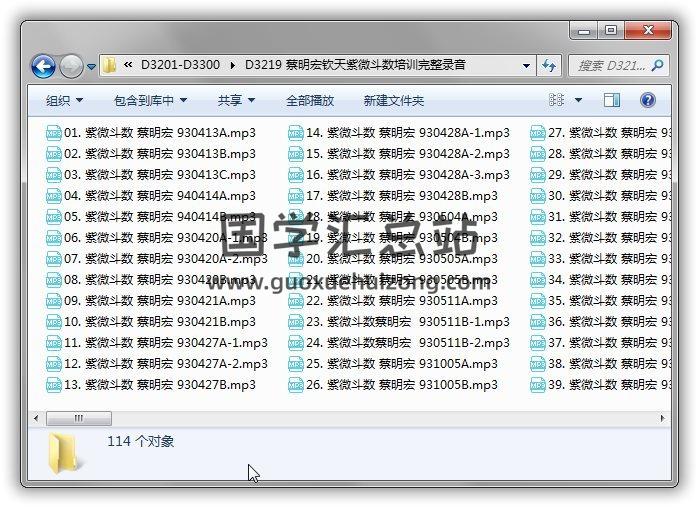The image size is (699, 508).
Task: Navigate to D3201-D3300 in breadcrumb
Action: point(180,65)
